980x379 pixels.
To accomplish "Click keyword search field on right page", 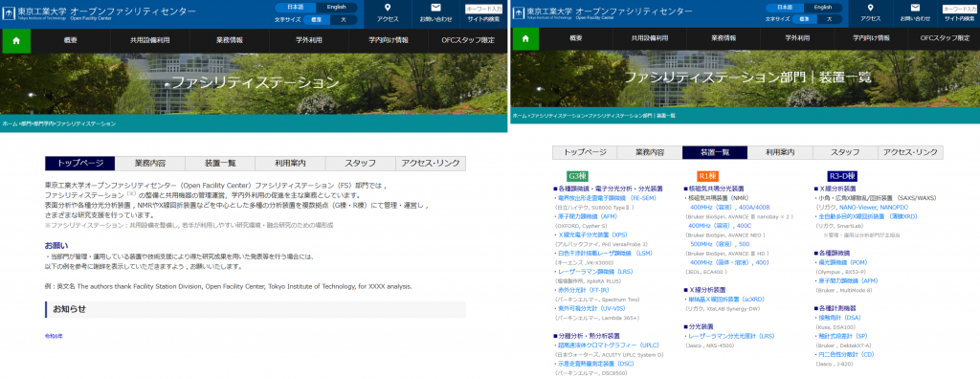I will click(x=960, y=9).
